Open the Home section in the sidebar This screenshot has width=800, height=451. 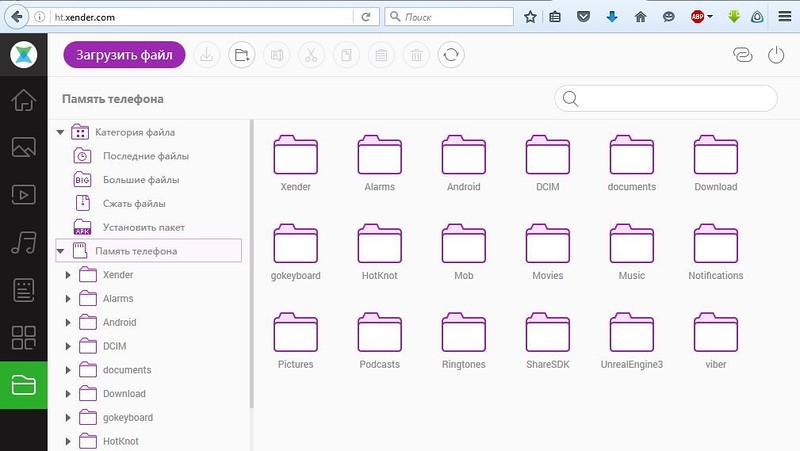pos(23,100)
